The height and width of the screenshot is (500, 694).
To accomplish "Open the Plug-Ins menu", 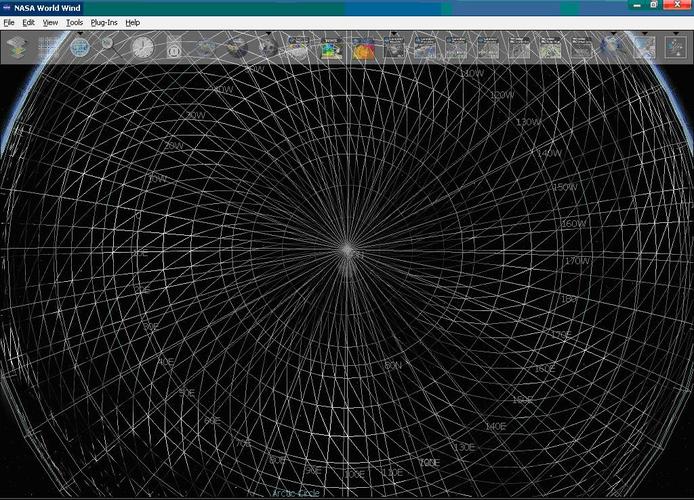I will click(103, 22).
